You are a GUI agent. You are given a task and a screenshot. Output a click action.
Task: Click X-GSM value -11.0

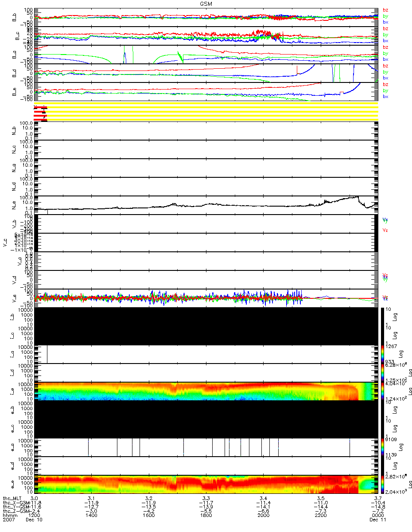pyautogui.click(x=320, y=503)
